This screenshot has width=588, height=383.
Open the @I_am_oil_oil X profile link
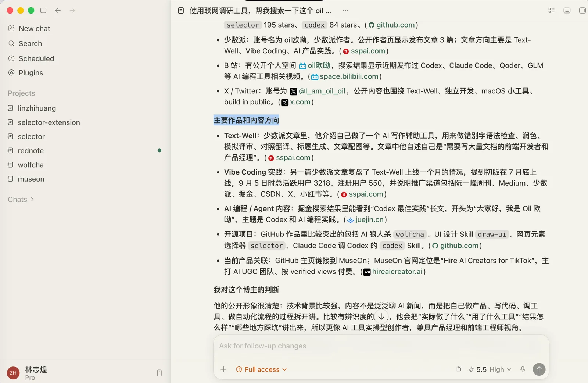318,91
